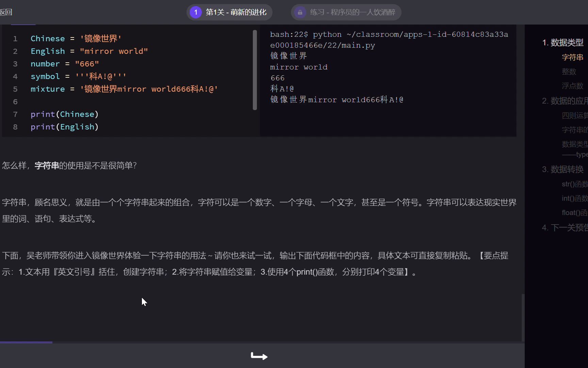Screen dimensions: 588x368
Task: Jump to 整数 in the outline
Action: (569, 72)
